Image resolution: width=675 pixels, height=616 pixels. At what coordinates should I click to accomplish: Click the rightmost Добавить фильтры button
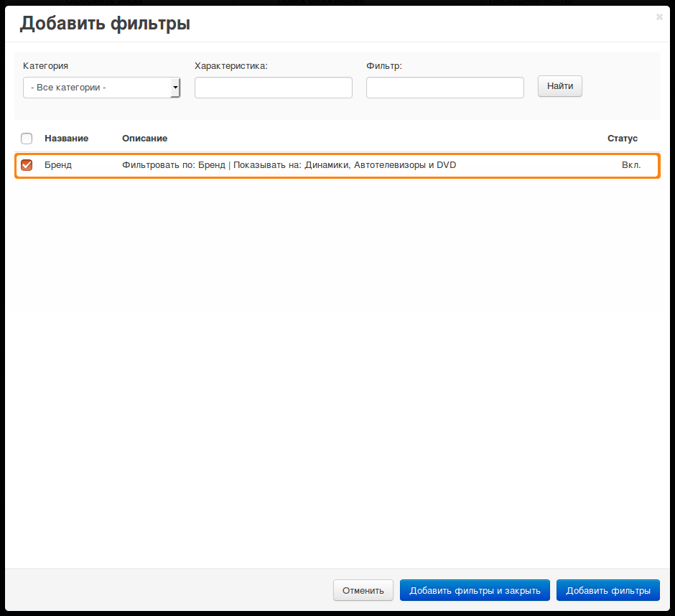607,591
